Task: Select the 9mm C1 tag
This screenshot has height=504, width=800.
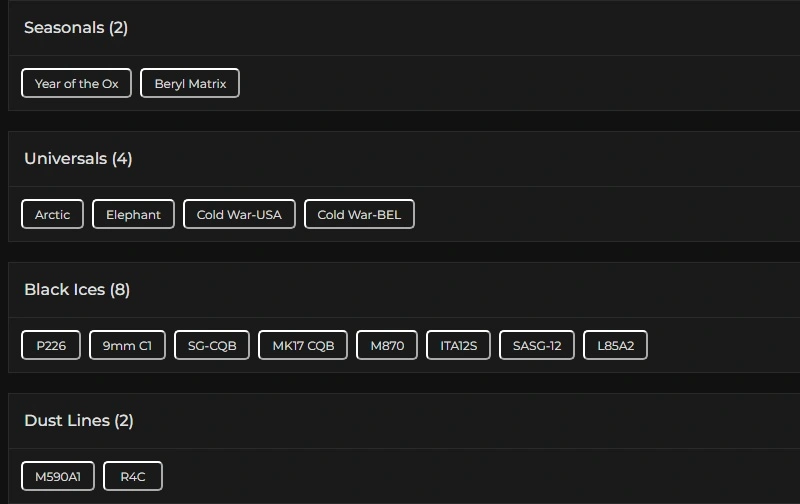Action: click(127, 346)
